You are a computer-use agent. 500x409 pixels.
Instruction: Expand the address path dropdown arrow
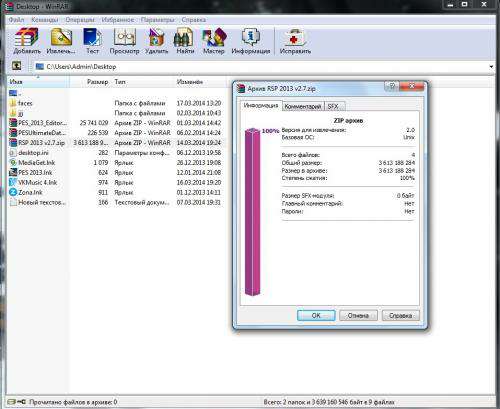491,67
